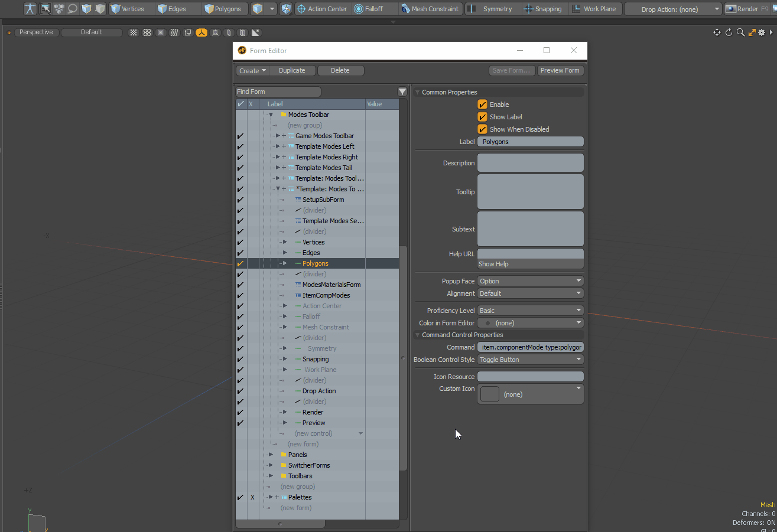Open the Custom Icon color swatch picker

click(x=489, y=394)
